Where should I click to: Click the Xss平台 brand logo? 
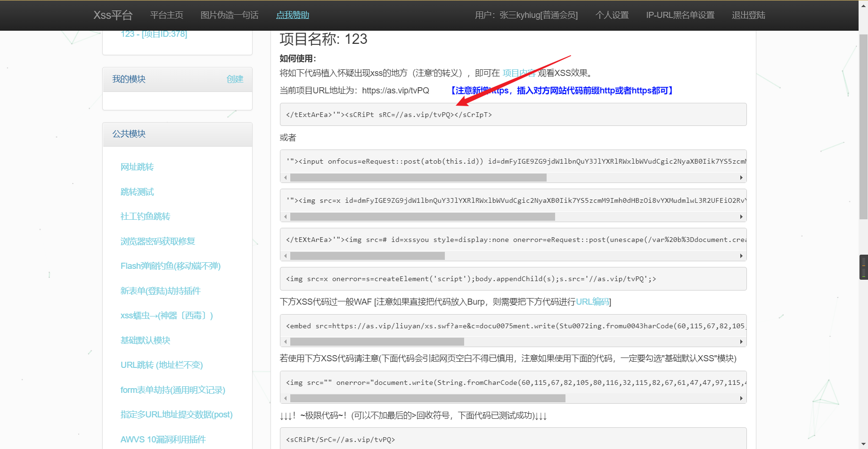[113, 15]
